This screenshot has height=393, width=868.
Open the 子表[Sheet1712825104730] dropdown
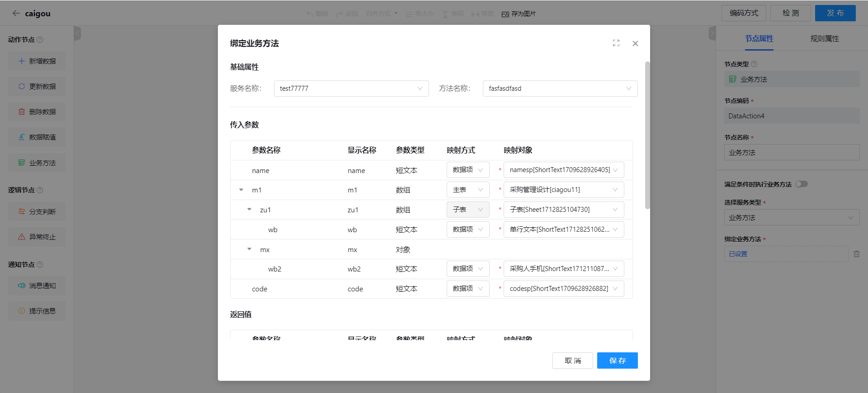tap(564, 210)
